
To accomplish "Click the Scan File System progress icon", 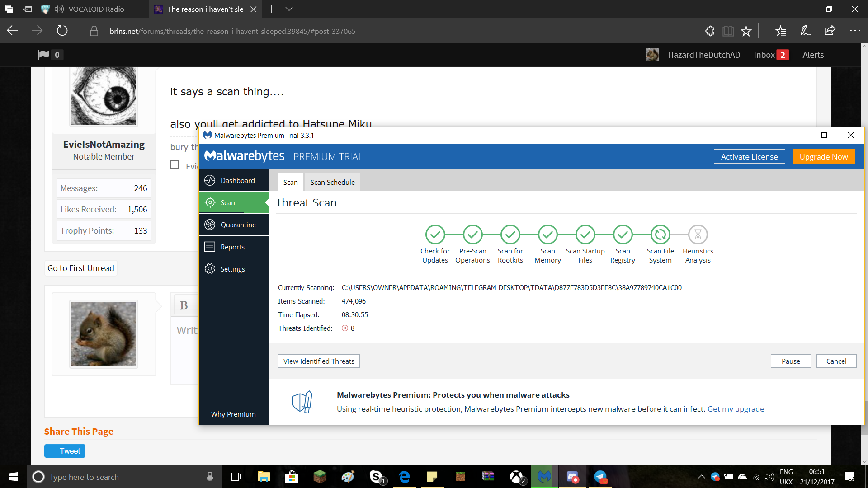I will click(660, 235).
